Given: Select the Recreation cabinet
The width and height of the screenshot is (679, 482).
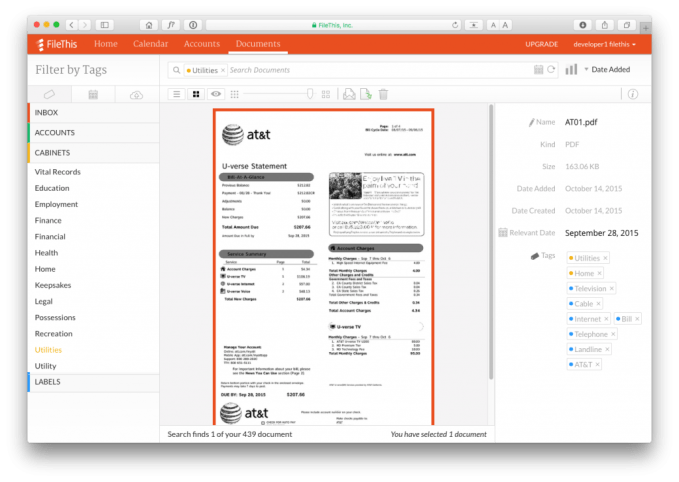Looking at the screenshot, I should coord(54,333).
